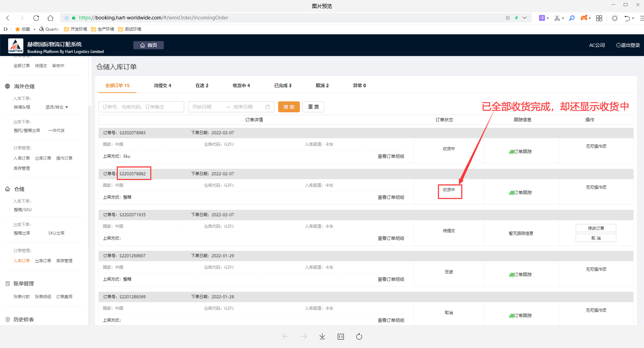Show the image at 1:1 actual size
Screen dimensions: 644x348
[x=340, y=336]
